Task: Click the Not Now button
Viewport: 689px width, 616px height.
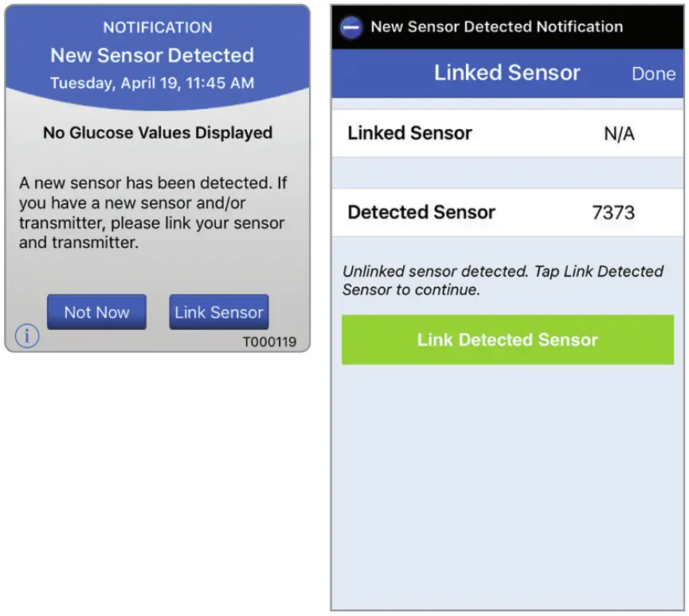Action: pos(96,312)
